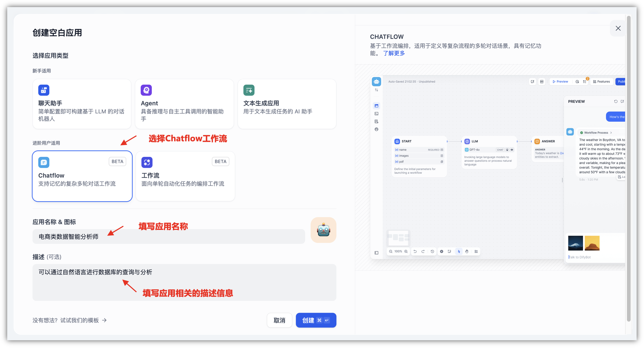Click the Chatflow card icon
Image resolution: width=644 pixels, height=348 pixels.
[x=44, y=162]
